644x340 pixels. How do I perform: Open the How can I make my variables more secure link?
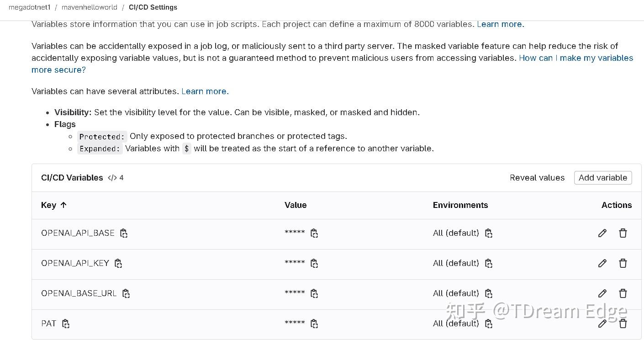click(575, 58)
